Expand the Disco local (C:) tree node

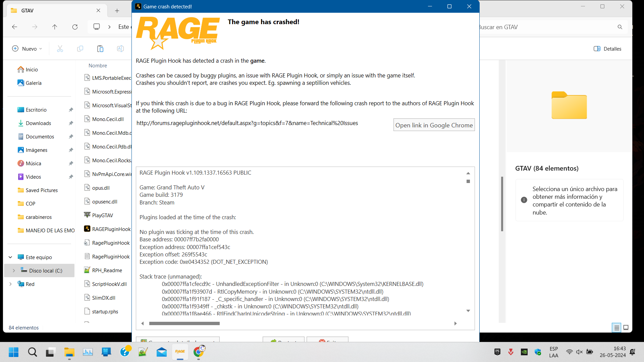[x=14, y=270]
